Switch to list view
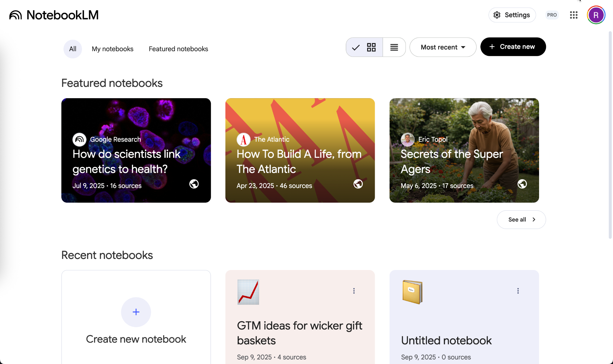Screen dimensions: 613x364 click(394, 47)
